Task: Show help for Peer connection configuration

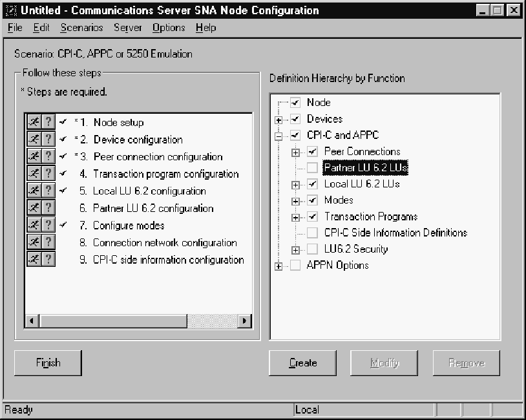Action: coord(48,156)
